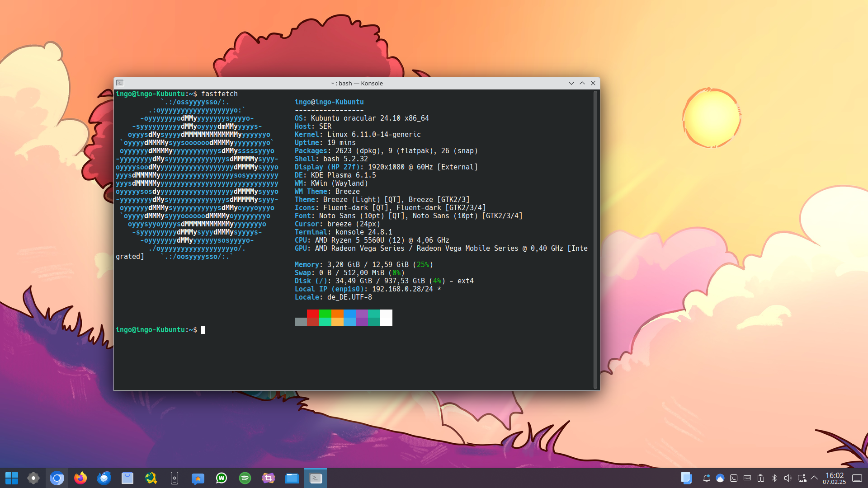
Task: Open the clock and calendar 16:02
Action: pos(834,478)
